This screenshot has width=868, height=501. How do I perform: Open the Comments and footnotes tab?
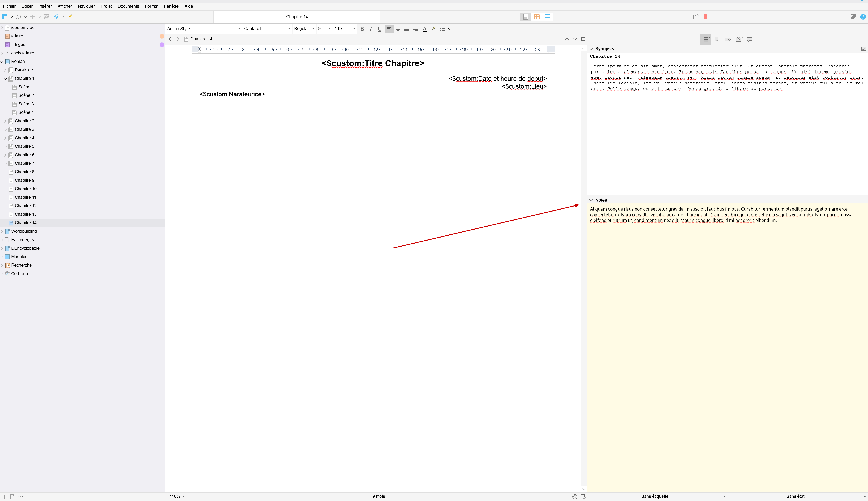coord(750,39)
